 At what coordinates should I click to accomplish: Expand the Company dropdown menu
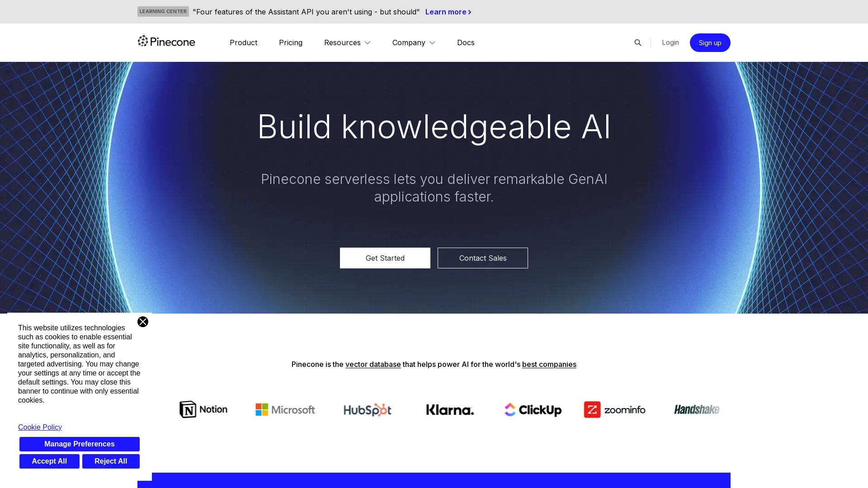click(x=413, y=42)
